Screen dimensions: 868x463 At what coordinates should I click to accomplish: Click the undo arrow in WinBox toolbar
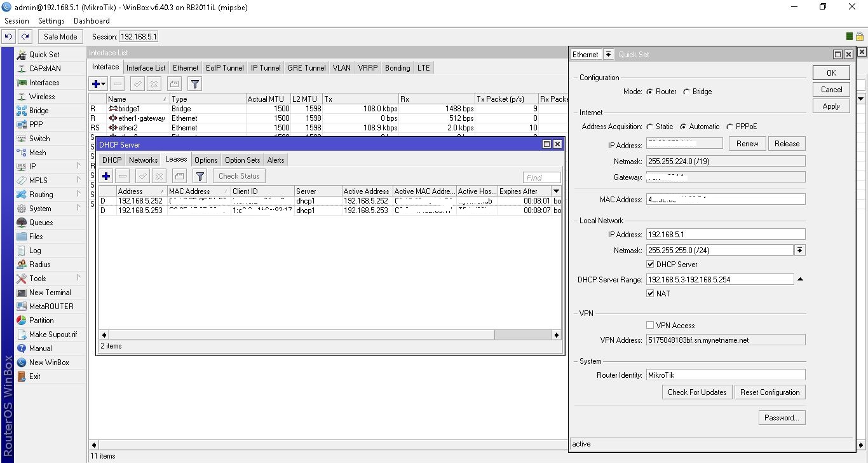(9, 37)
